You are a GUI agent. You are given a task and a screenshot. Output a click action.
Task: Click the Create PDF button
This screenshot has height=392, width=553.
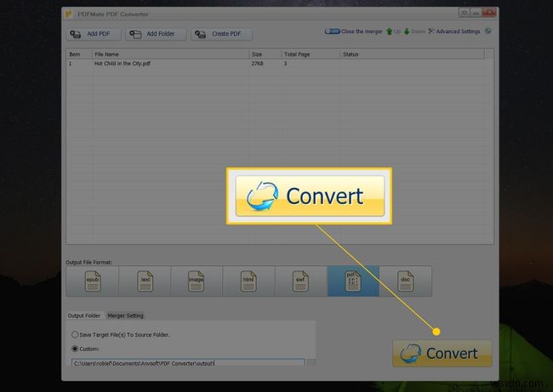click(221, 34)
